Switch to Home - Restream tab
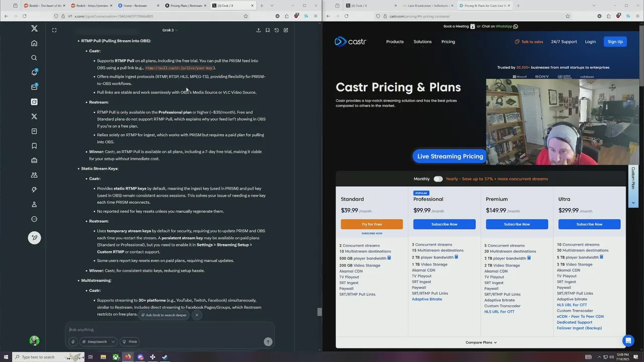Image resolution: width=644 pixels, height=362 pixels. [137, 6]
